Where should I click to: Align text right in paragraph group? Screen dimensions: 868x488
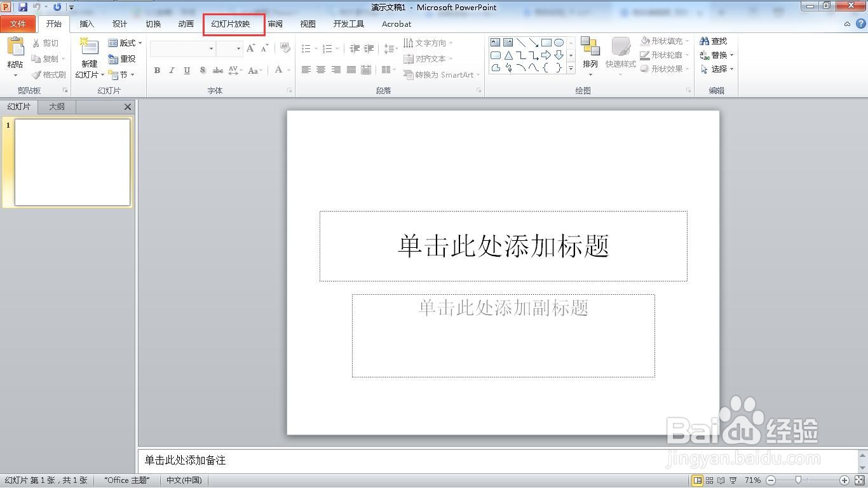[336, 70]
